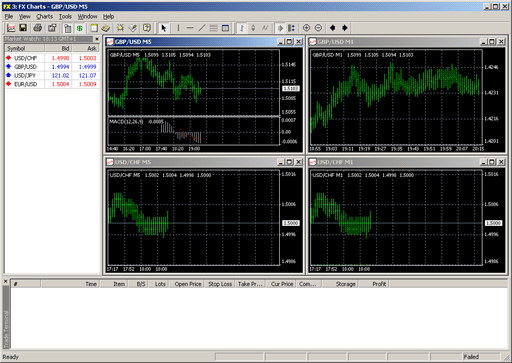Click the rectangle window tool icon
This screenshot has height=363, width=512.
point(225,28)
